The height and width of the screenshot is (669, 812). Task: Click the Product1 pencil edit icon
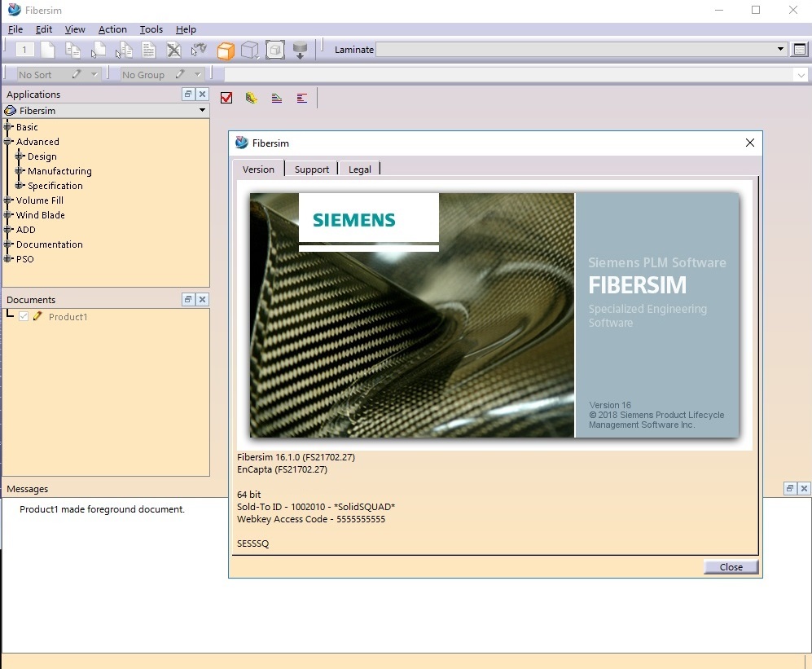[x=37, y=316]
